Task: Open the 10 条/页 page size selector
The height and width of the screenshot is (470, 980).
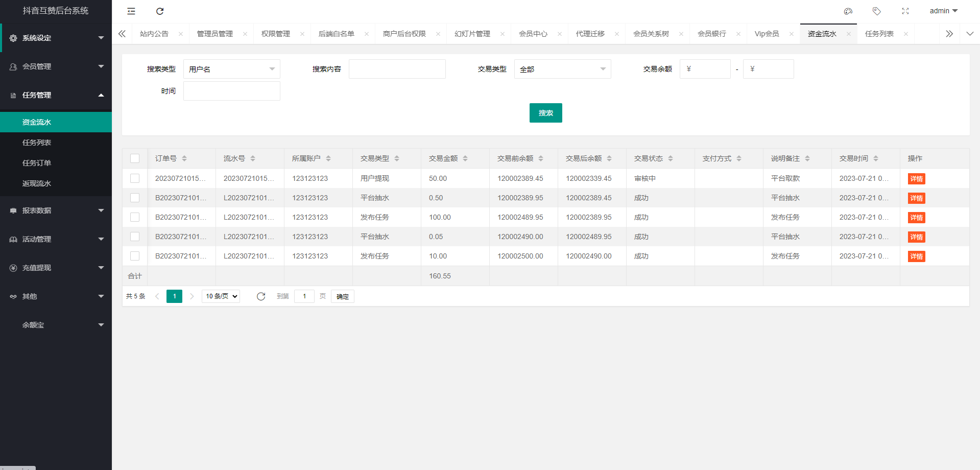Action: (x=221, y=296)
